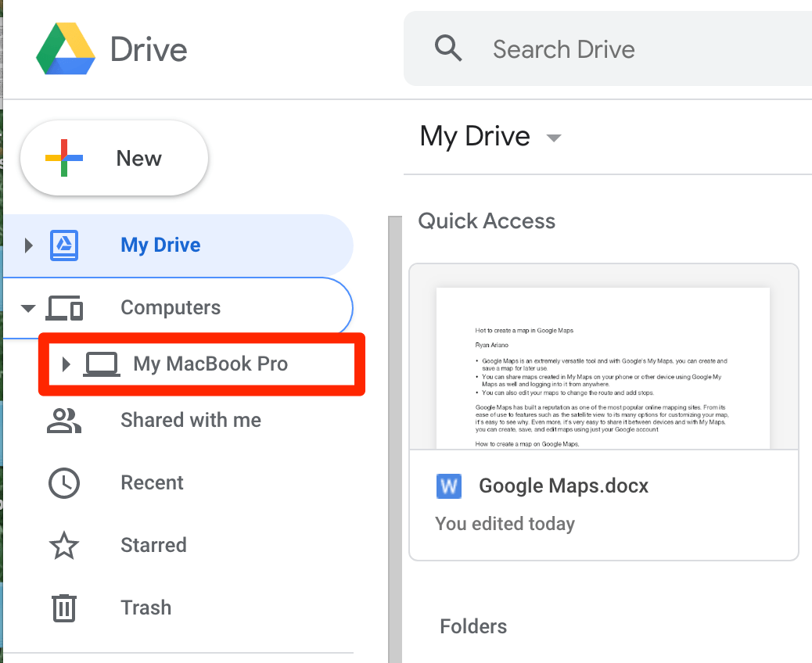The height and width of the screenshot is (663, 812).
Task: Collapse the Computers section arrow
Action: [28, 309]
